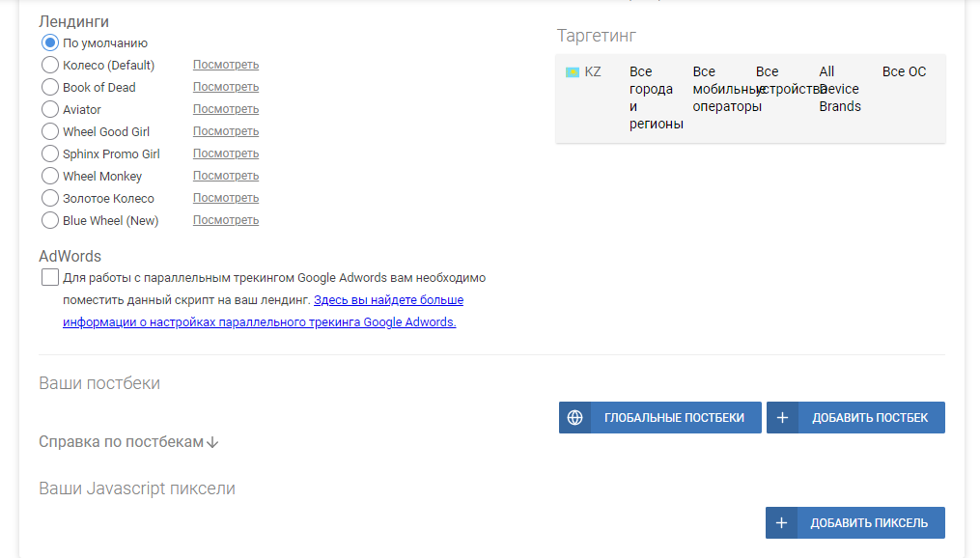Click the plus icon on Добавить пиксель
980x558 pixels.
(782, 523)
